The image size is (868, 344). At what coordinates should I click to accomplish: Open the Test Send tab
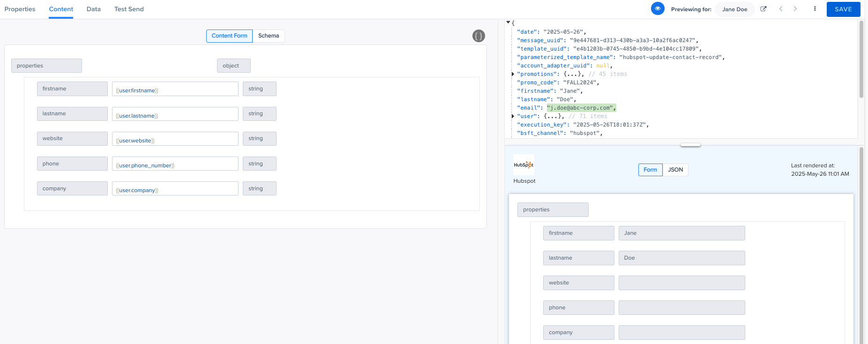tap(129, 9)
